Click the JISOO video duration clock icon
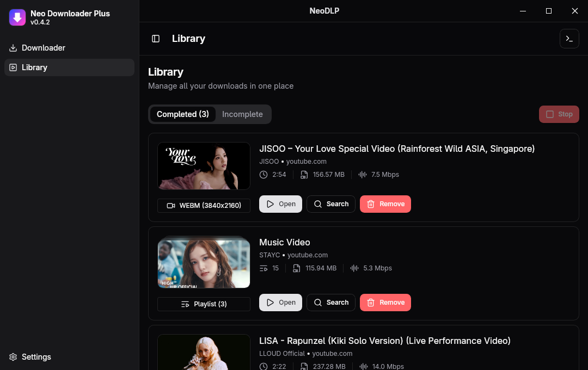Image resolution: width=588 pixels, height=370 pixels. pyautogui.click(x=264, y=175)
